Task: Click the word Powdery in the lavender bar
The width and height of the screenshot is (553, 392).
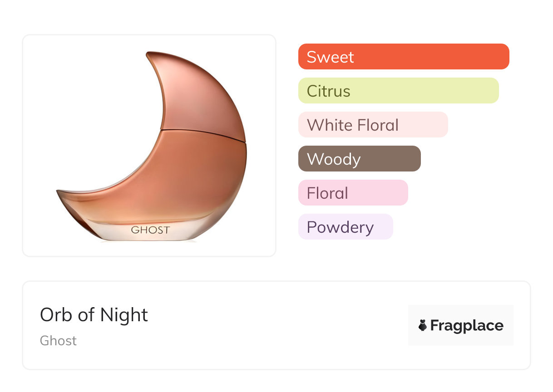Action: [x=340, y=227]
